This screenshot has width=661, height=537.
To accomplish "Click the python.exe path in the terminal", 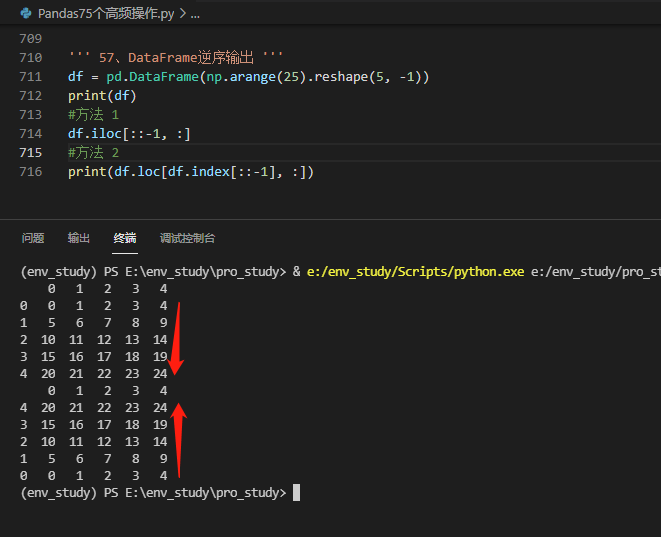I will (416, 272).
